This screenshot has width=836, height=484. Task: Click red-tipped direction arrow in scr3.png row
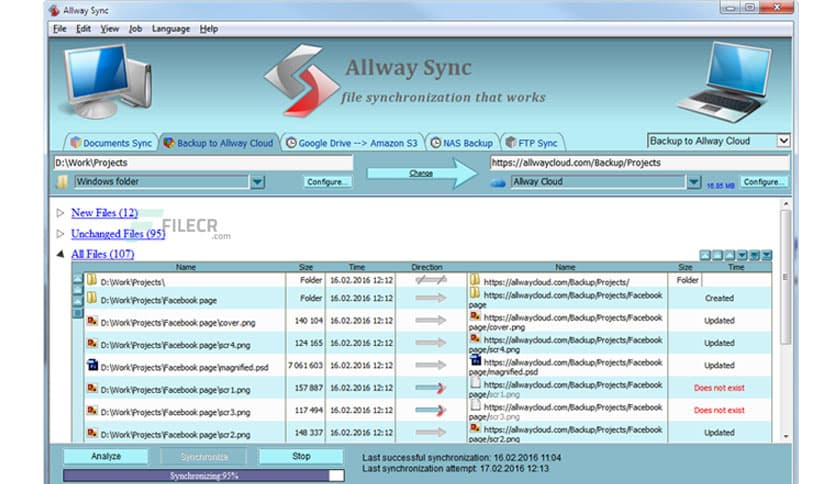tap(431, 410)
